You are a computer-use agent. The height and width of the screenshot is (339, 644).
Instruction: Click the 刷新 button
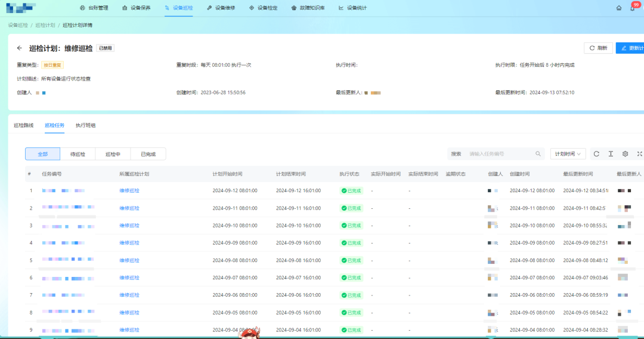pyautogui.click(x=598, y=48)
